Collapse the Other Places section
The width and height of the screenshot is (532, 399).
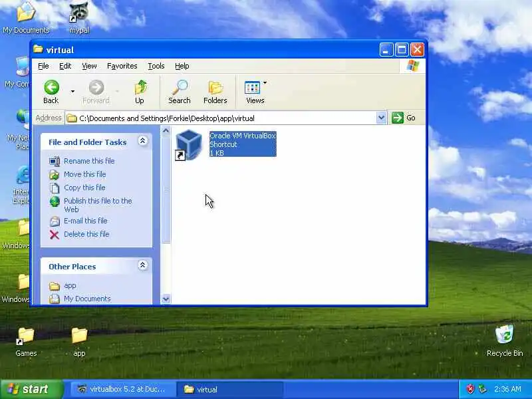[142, 265]
